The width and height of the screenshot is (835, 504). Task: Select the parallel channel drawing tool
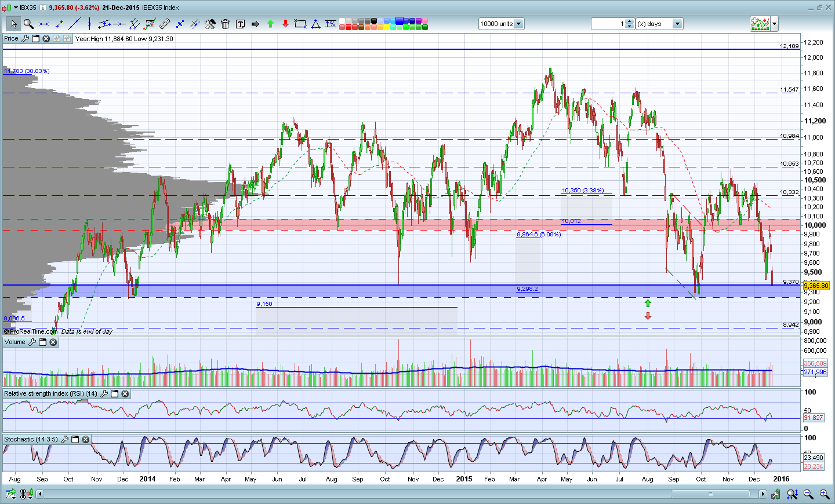(x=104, y=24)
